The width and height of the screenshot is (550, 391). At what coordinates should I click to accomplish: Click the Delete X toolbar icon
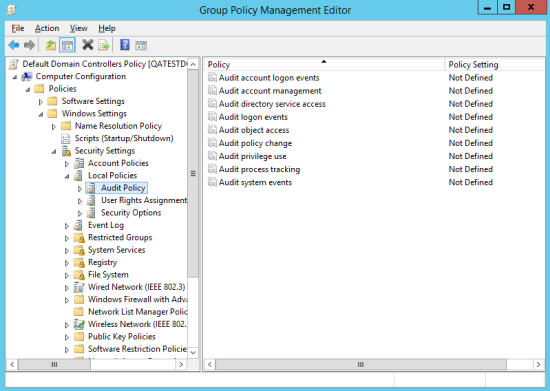point(88,45)
